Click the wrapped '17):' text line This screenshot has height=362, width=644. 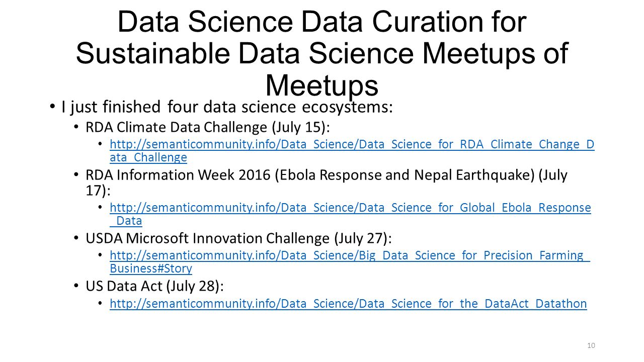99,190
